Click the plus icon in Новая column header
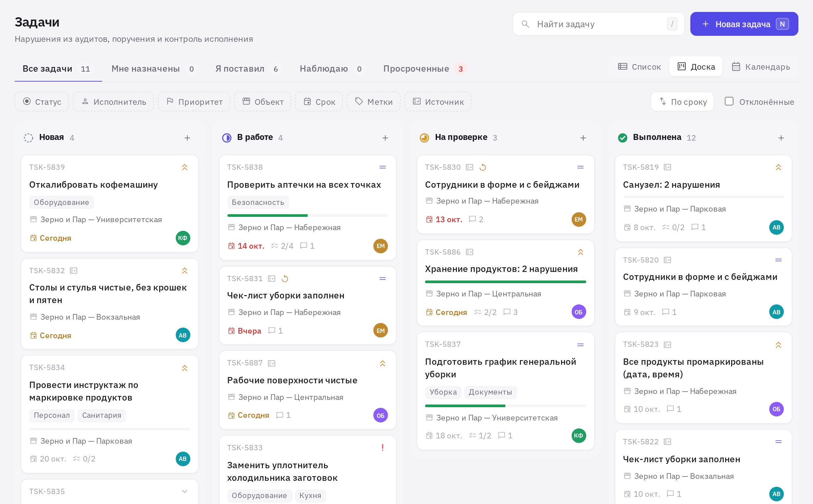This screenshot has height=504, width=813. pyautogui.click(x=187, y=138)
